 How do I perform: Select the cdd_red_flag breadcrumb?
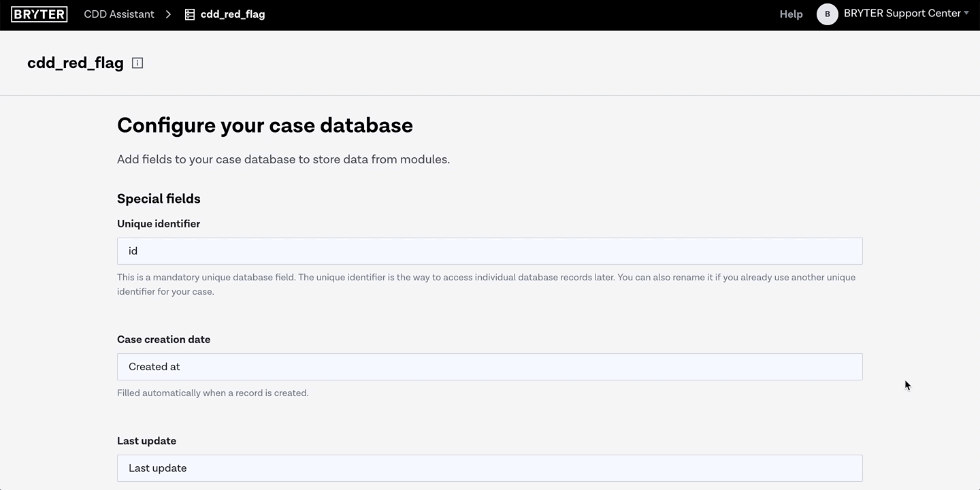(233, 14)
